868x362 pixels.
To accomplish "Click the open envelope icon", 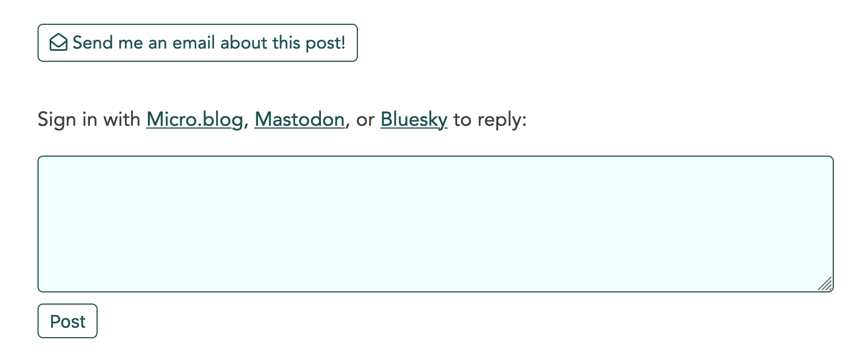I will click(58, 42).
